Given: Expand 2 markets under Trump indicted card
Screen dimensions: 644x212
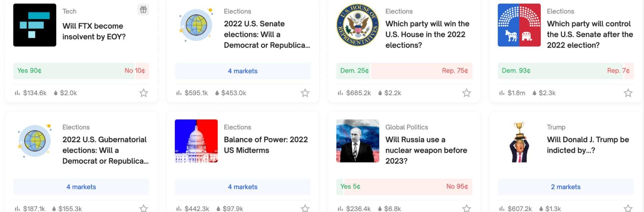Looking at the screenshot, I should pos(565,187).
